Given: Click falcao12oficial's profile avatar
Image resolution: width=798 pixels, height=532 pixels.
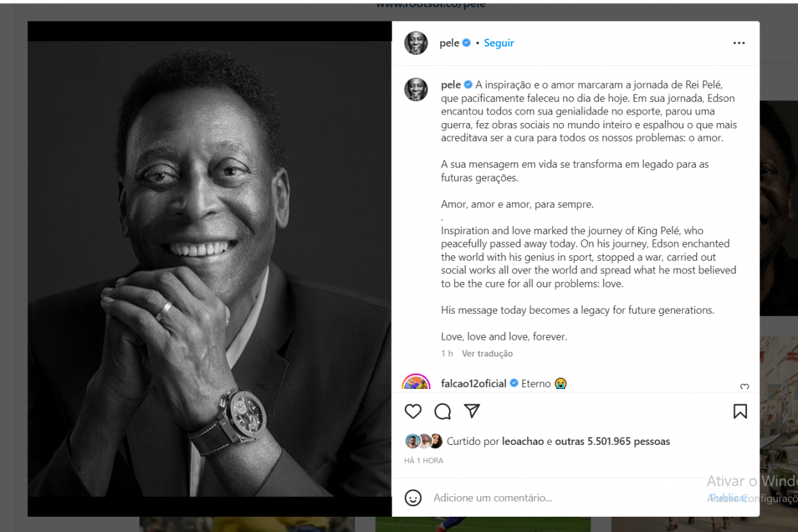Looking at the screenshot, I should pos(416,384).
